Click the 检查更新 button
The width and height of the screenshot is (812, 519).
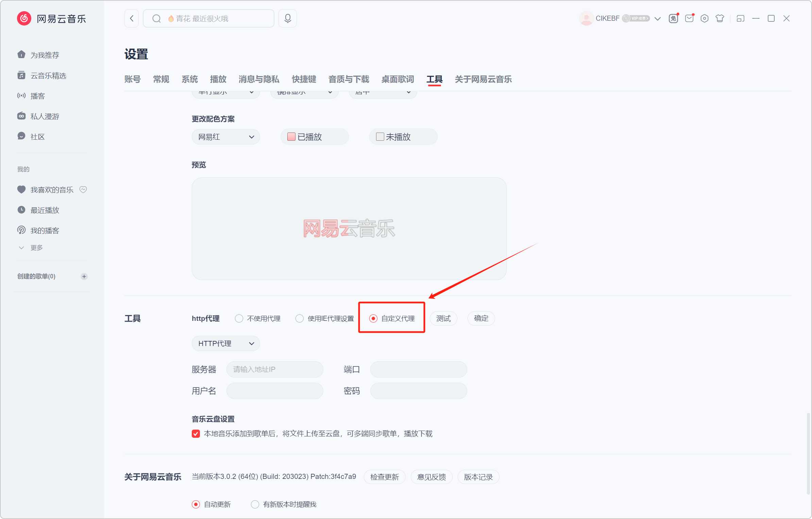385,477
